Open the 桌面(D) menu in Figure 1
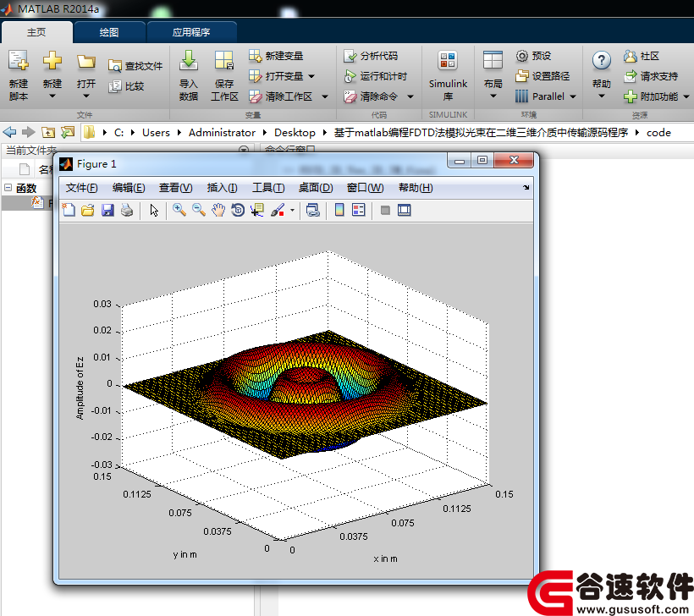 (x=316, y=188)
